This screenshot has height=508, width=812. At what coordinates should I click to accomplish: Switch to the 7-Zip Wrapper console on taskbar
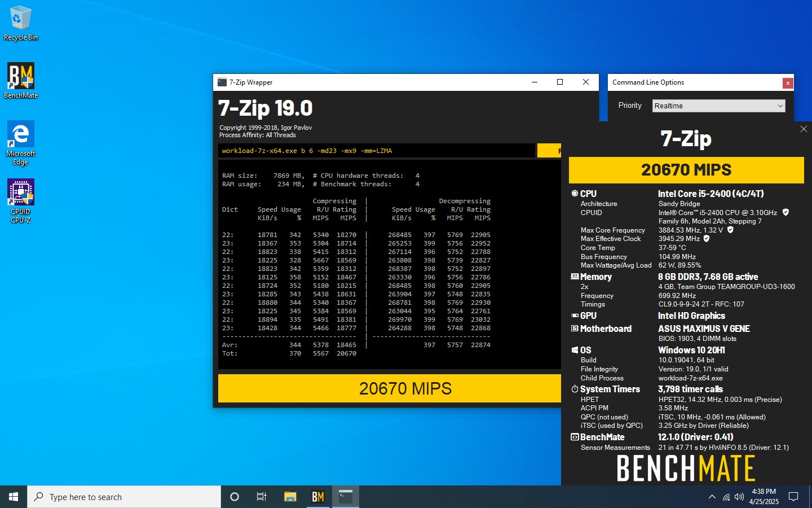click(x=345, y=497)
